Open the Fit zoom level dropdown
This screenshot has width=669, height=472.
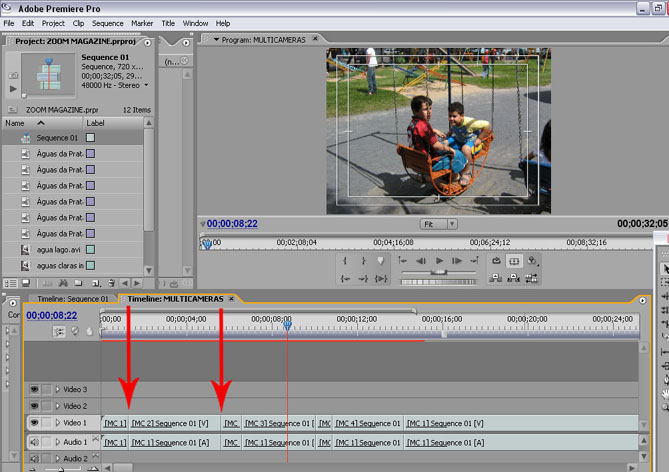[439, 224]
